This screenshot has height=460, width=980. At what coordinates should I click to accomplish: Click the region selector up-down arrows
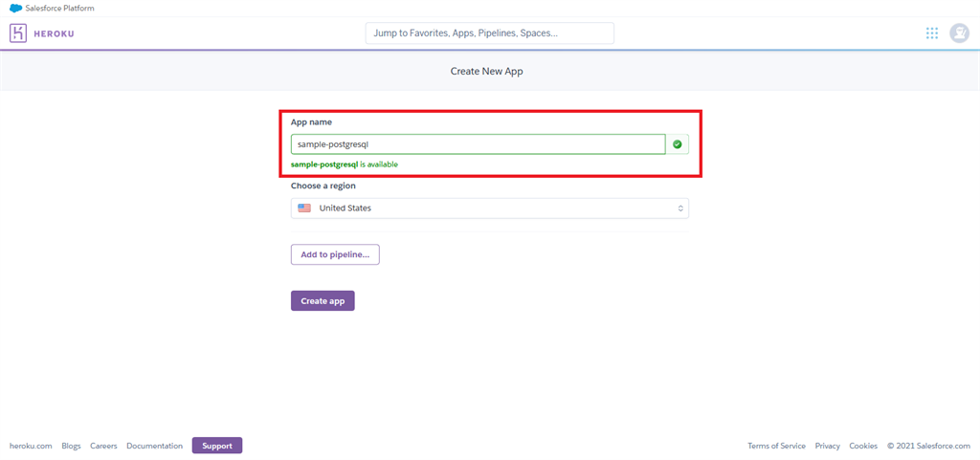(x=680, y=208)
